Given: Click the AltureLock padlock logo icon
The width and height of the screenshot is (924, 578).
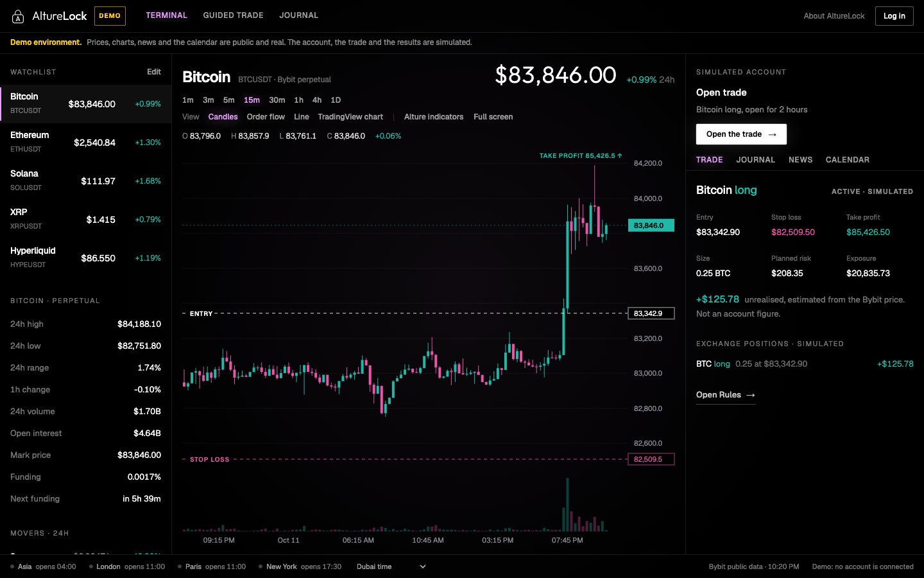Looking at the screenshot, I should coord(18,16).
